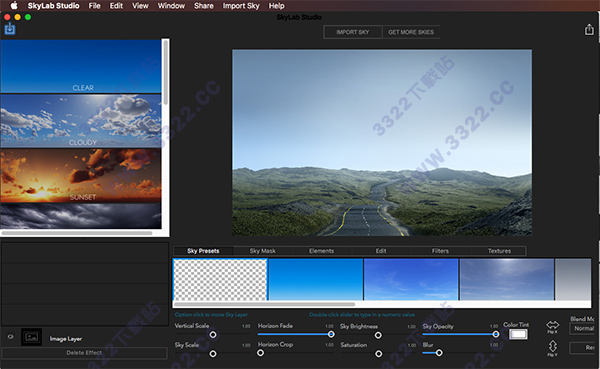Screen dimensions: 600x369
Task: Click the Color Tint swatch
Action: pyautogui.click(x=518, y=334)
